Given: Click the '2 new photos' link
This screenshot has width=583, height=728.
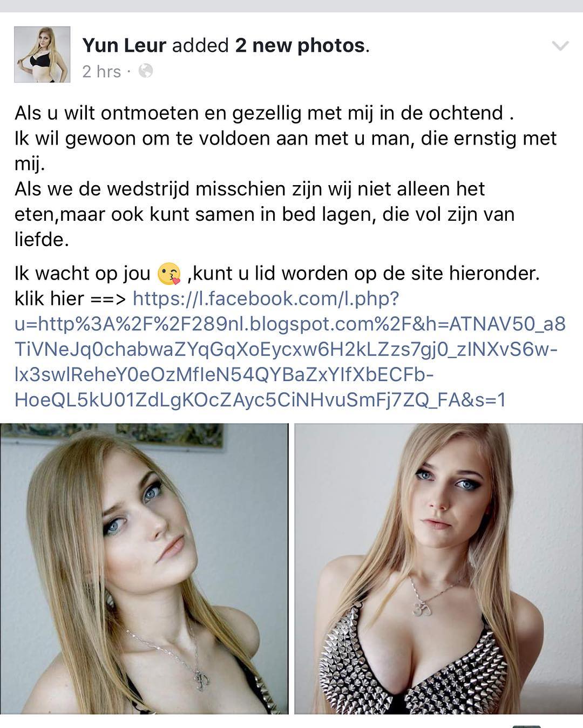Looking at the screenshot, I should point(300,46).
